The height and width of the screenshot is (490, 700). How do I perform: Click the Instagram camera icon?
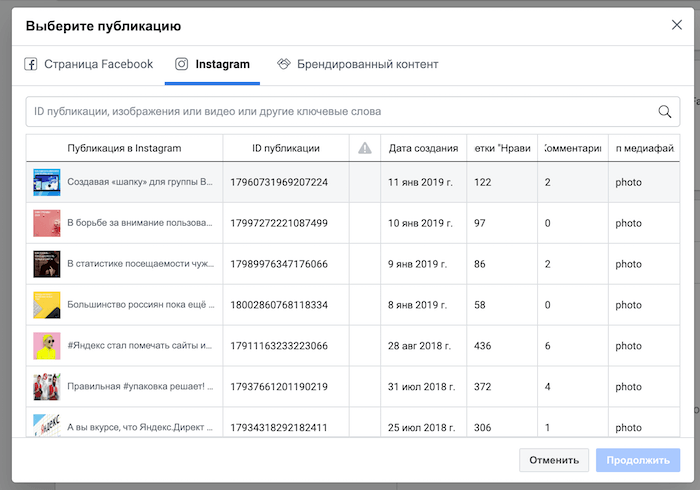coord(181,64)
